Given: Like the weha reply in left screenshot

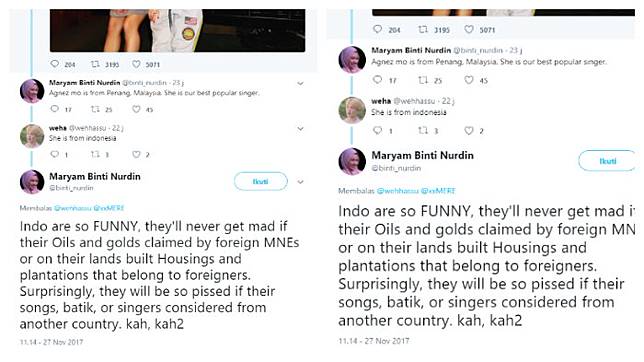Looking at the screenshot, I should click(136, 154).
